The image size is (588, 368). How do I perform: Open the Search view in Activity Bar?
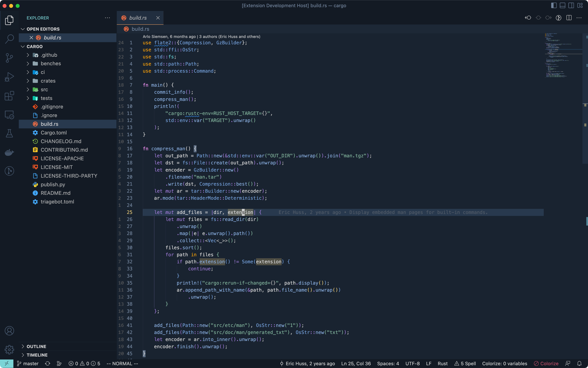click(9, 39)
